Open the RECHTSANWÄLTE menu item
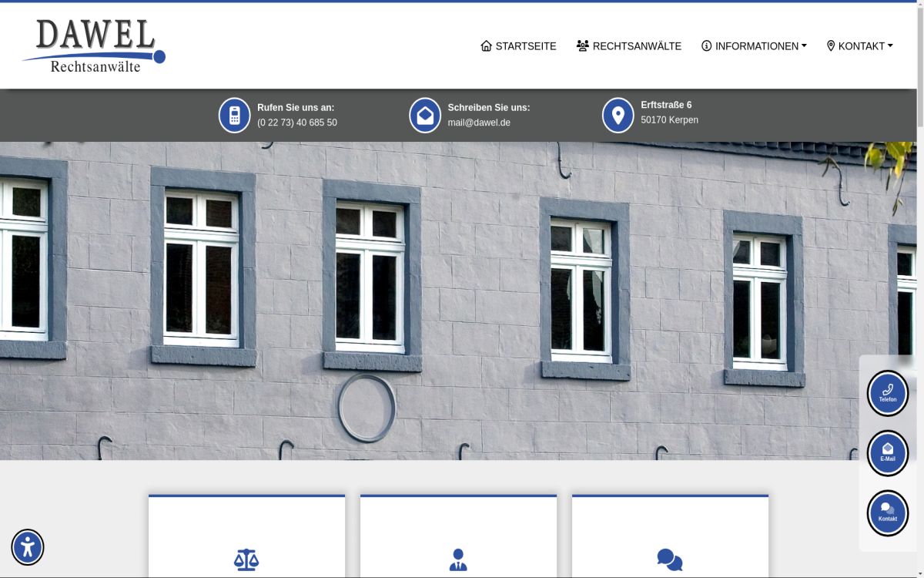Image resolution: width=924 pixels, height=578 pixels. (637, 45)
